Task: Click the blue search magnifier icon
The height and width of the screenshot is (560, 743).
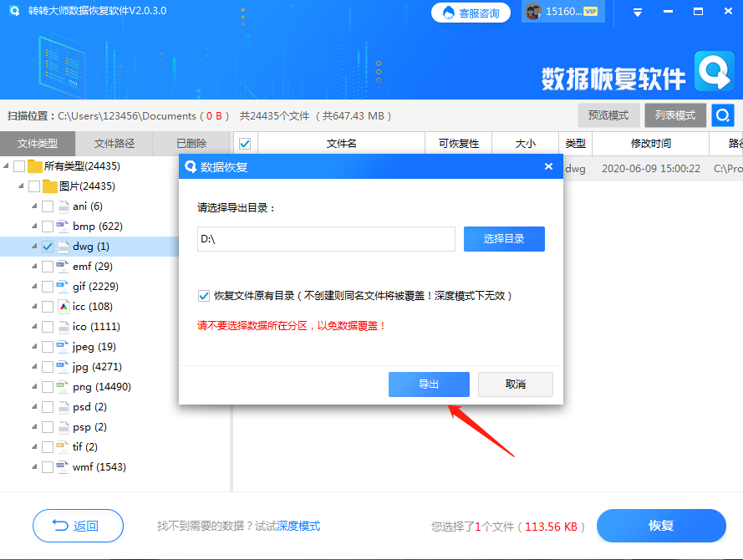Action: [722, 115]
